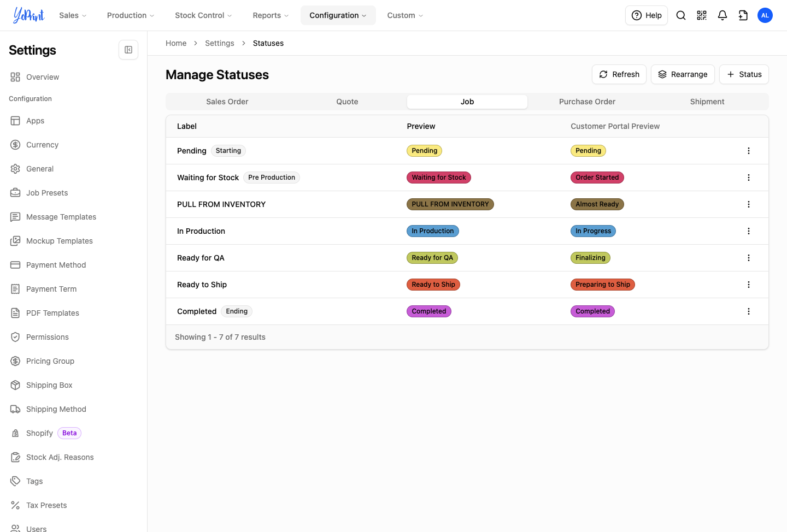Image resolution: width=787 pixels, height=532 pixels.
Task: Open the notifications bell
Action: (723, 15)
